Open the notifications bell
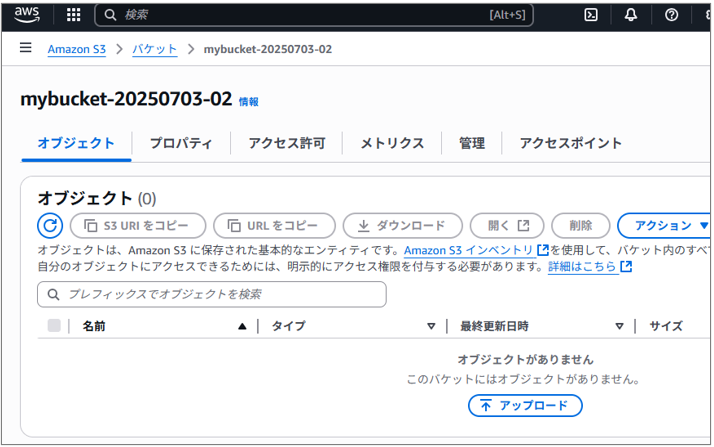 pyautogui.click(x=631, y=15)
